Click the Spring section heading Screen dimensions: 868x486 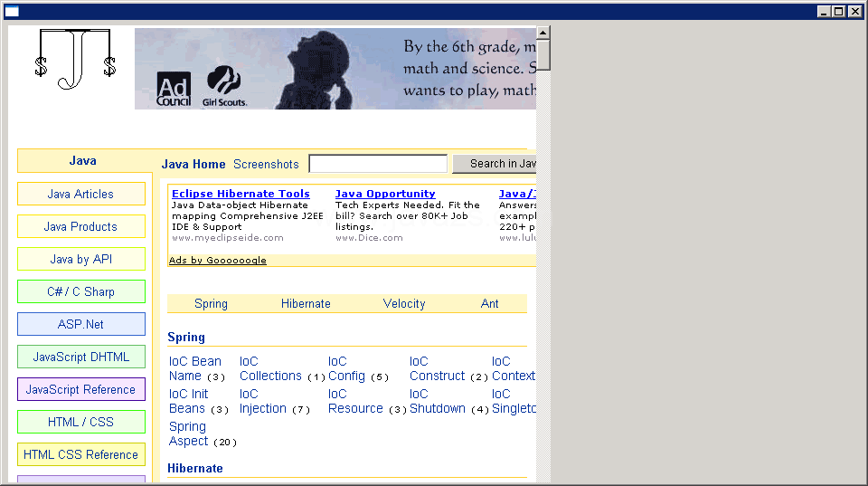click(186, 338)
